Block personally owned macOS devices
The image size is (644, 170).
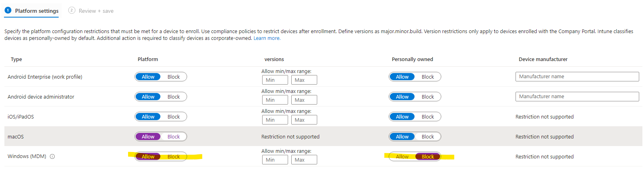point(428,136)
